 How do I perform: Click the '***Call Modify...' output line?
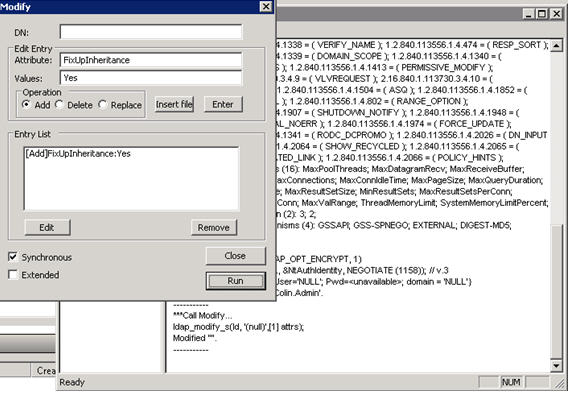click(202, 315)
